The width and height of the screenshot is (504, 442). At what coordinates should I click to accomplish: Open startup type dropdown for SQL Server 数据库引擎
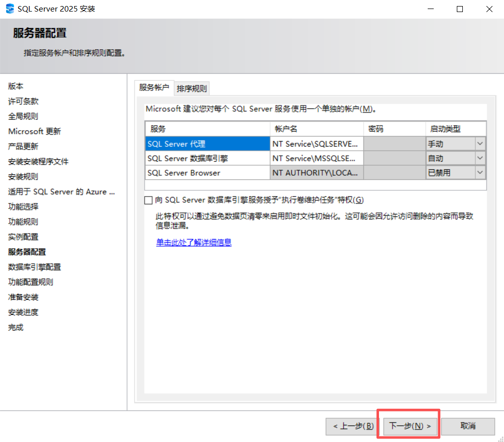tap(480, 158)
